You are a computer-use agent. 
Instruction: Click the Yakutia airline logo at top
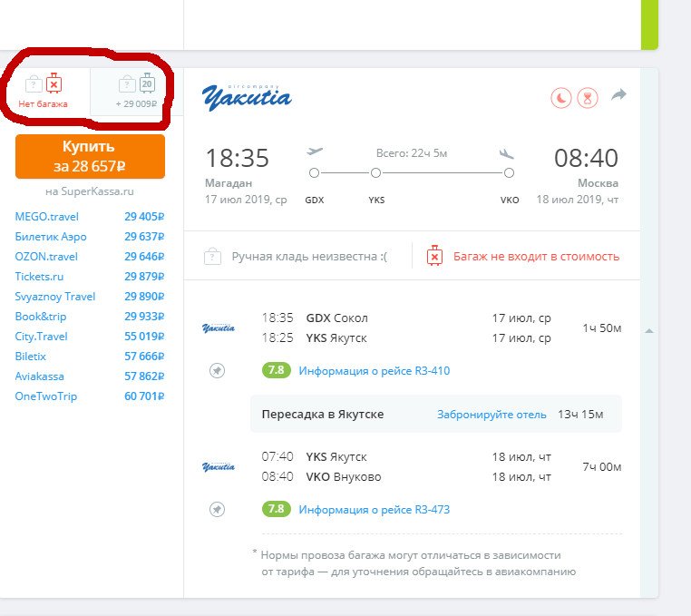point(247,97)
